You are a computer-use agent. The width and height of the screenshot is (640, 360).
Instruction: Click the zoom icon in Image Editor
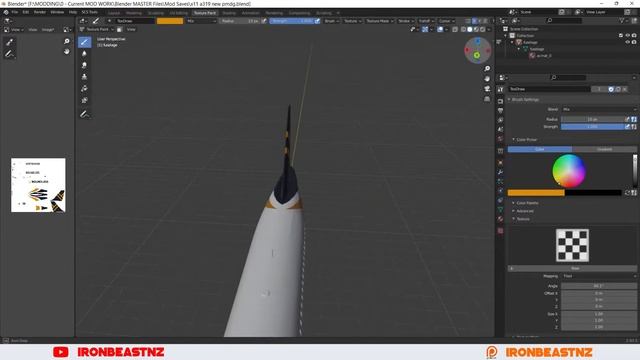tap(67, 41)
